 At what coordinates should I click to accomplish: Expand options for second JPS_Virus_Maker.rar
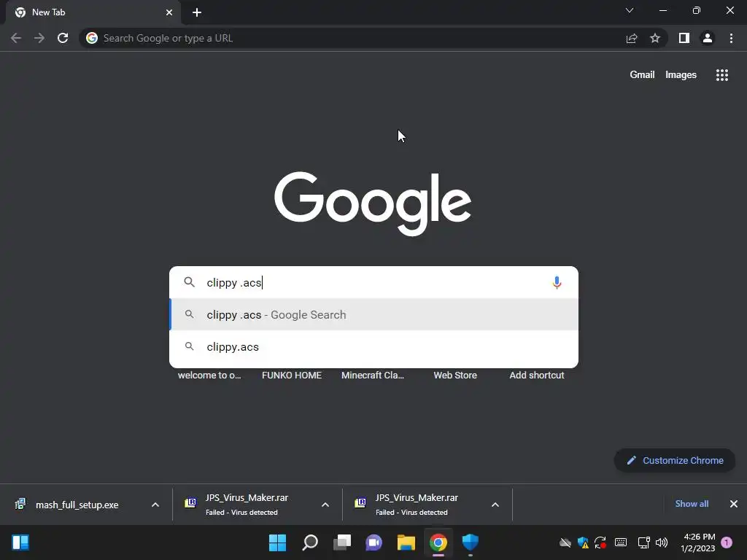tap(495, 505)
